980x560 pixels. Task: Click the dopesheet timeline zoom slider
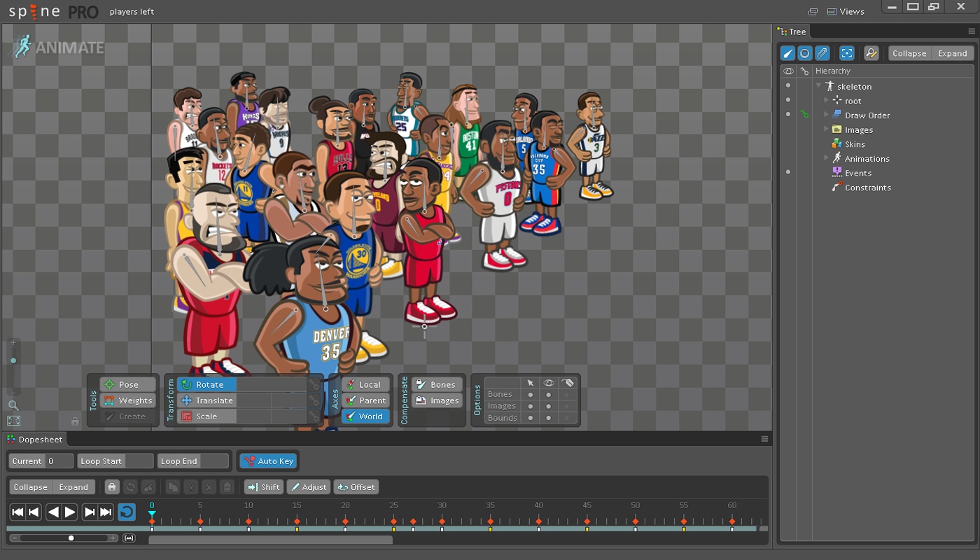64,538
